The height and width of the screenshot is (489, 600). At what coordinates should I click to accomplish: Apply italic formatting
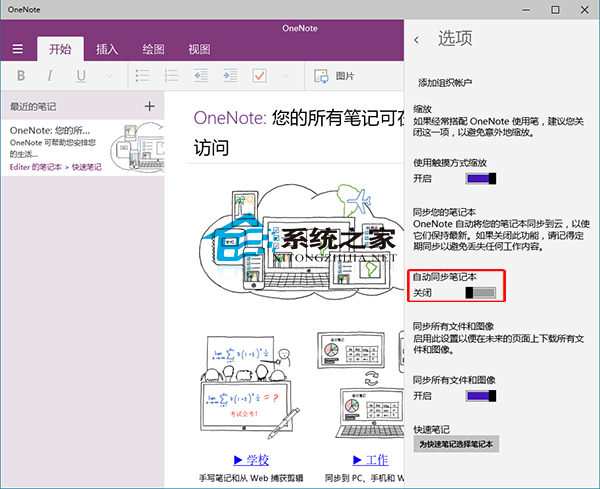[50, 76]
